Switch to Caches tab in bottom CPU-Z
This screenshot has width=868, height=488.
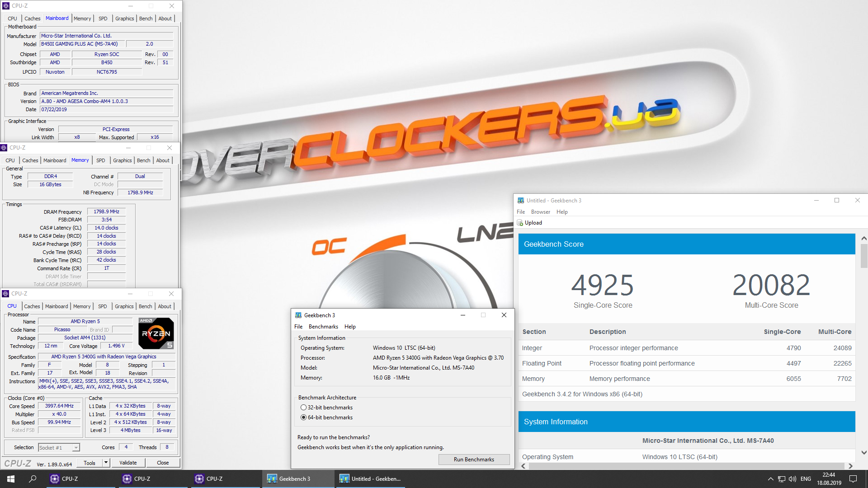coord(32,306)
